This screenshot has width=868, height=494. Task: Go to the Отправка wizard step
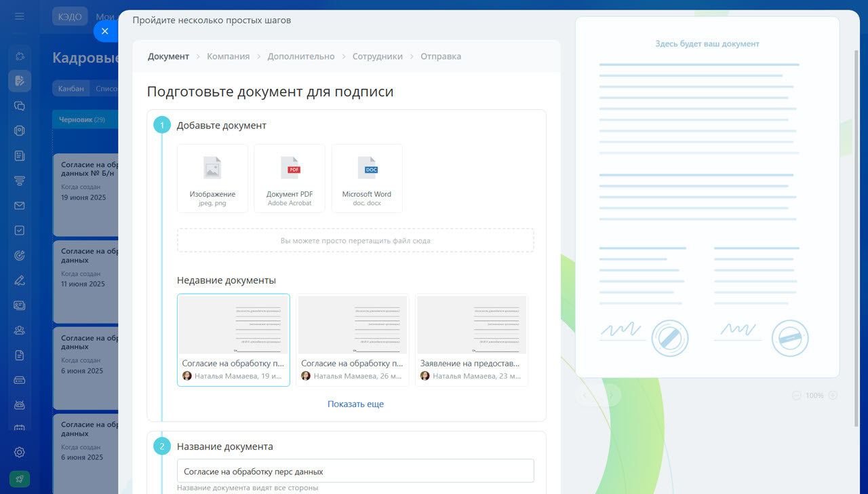(441, 56)
